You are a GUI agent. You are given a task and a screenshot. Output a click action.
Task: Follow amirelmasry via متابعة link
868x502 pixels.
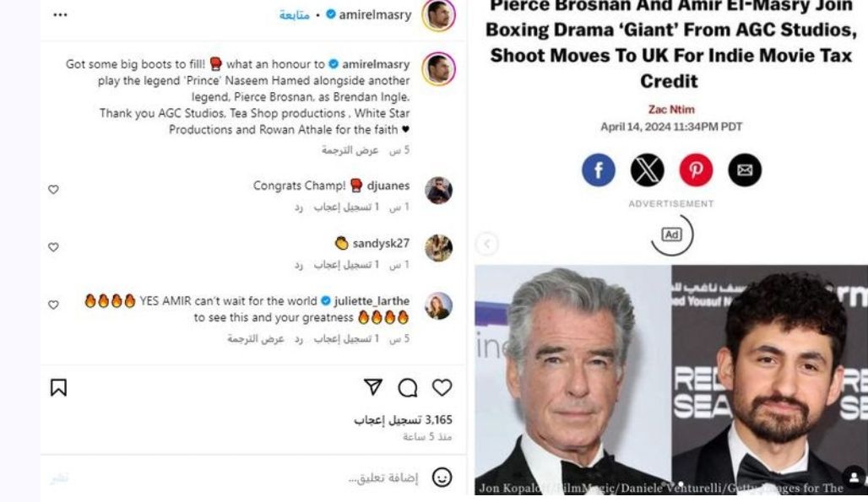(294, 15)
